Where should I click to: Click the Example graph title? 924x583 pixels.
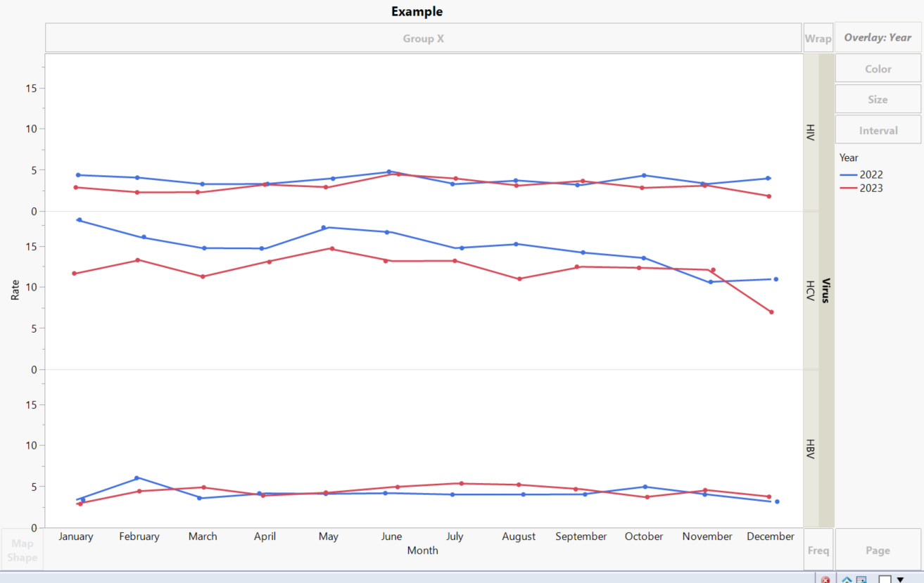[417, 11]
